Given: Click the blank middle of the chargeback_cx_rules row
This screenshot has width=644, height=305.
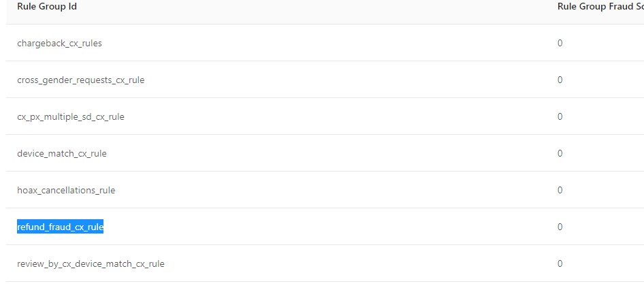Looking at the screenshot, I should [x=327, y=44].
